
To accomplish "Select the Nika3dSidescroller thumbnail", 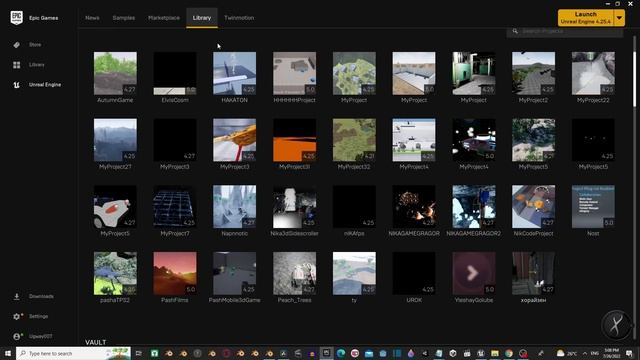I will [x=294, y=207].
